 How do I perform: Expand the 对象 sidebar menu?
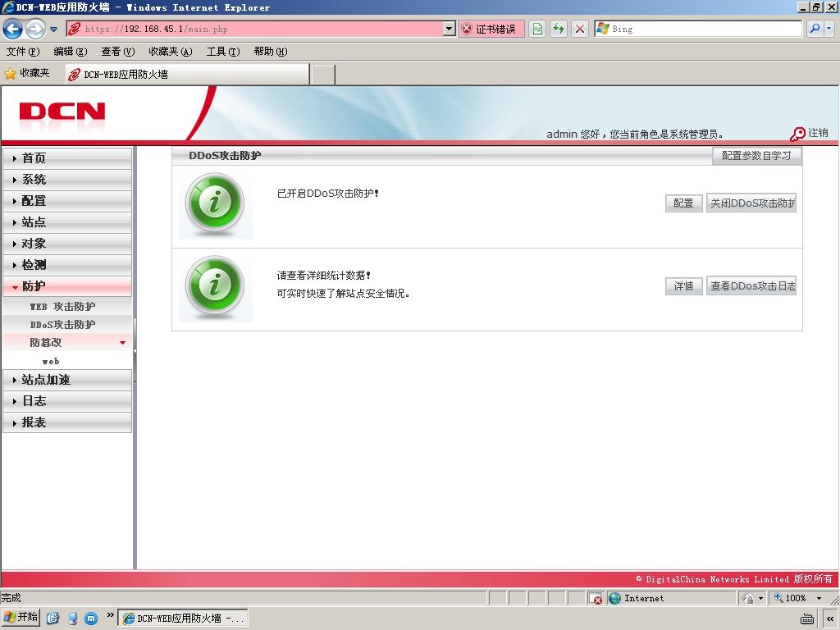67,244
